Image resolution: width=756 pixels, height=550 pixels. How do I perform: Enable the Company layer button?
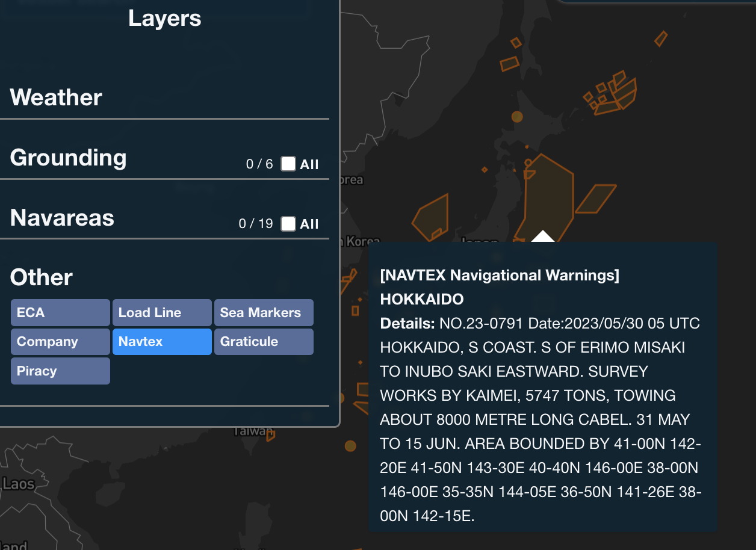click(60, 341)
